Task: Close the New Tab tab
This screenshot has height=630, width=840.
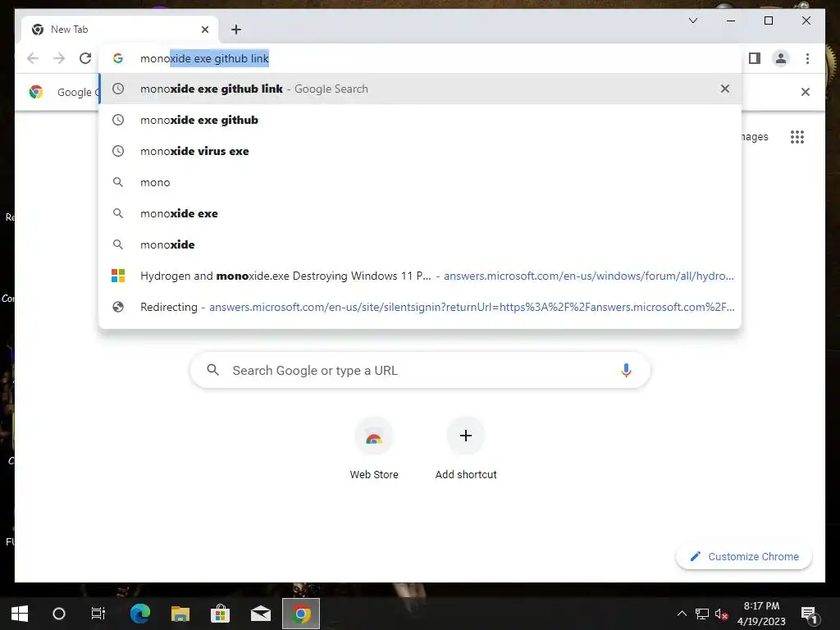Action: coord(204,30)
